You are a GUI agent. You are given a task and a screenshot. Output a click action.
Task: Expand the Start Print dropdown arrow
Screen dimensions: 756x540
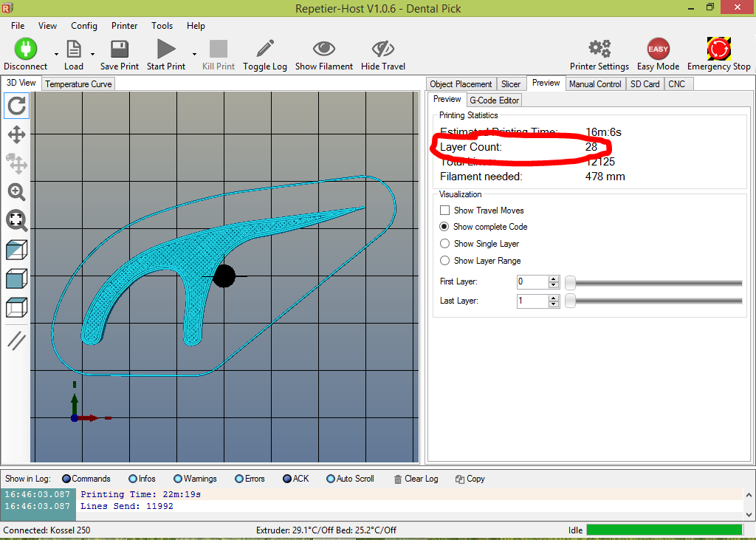[194, 54]
